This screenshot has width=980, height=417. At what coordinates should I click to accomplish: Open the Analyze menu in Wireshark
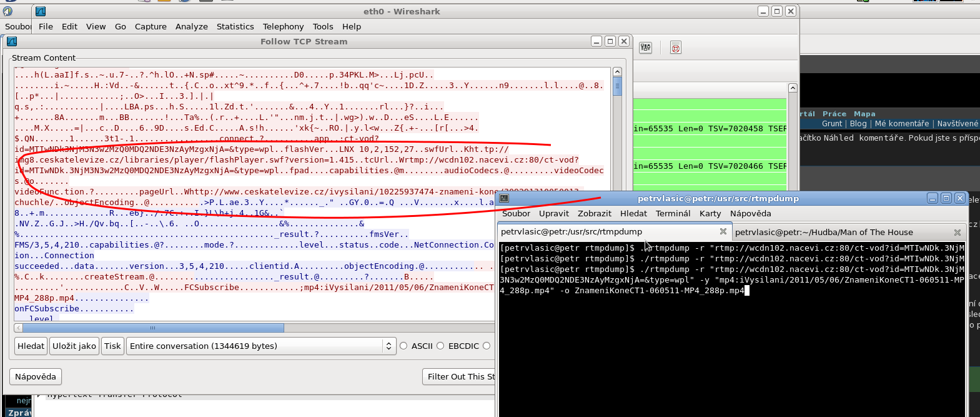pos(191,26)
